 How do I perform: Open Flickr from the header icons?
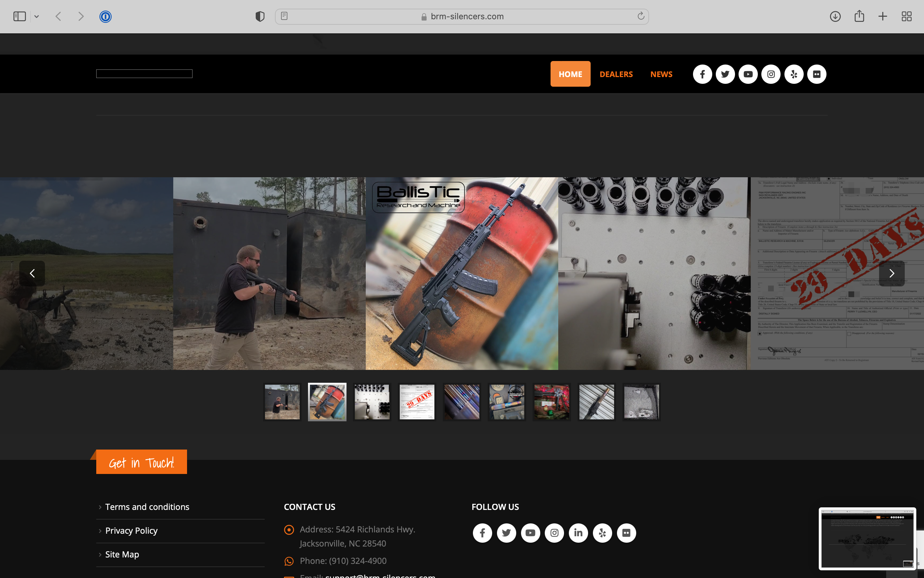tap(817, 74)
